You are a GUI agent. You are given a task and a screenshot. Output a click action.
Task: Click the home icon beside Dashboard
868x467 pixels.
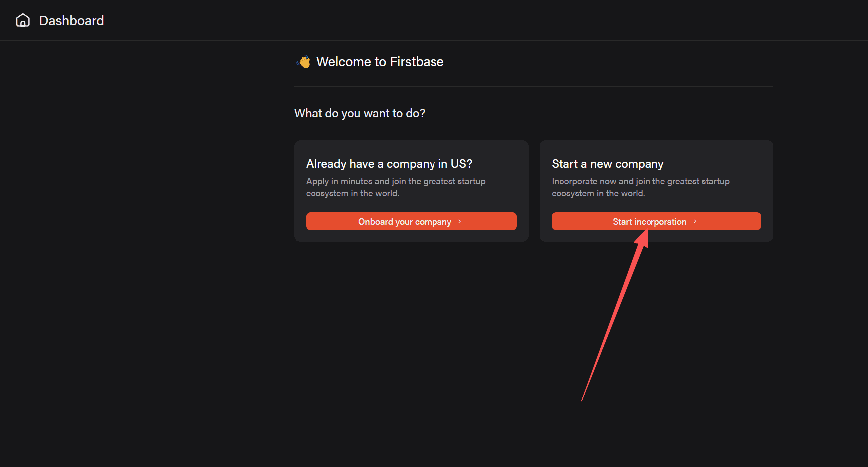coord(23,20)
